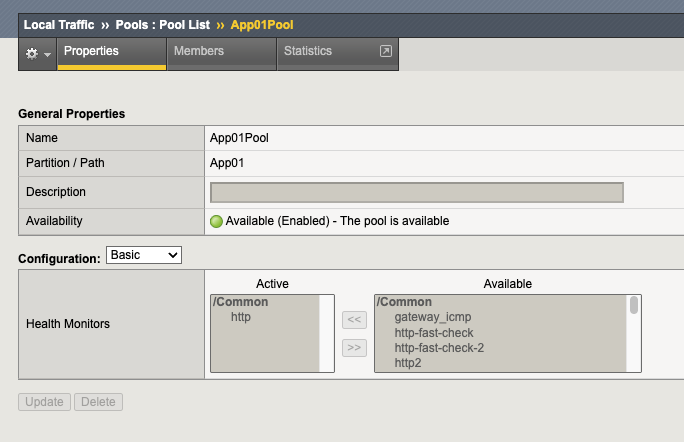Click /Common group in Active list

point(240,302)
